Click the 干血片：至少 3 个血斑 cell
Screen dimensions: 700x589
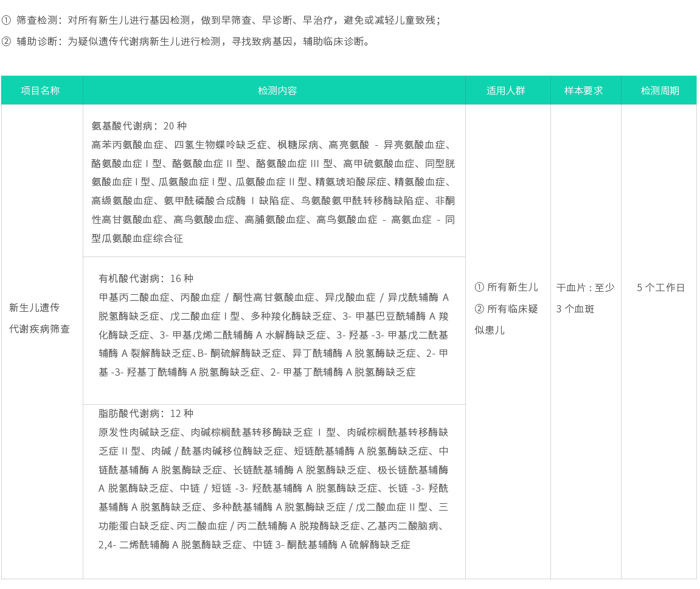[585, 298]
